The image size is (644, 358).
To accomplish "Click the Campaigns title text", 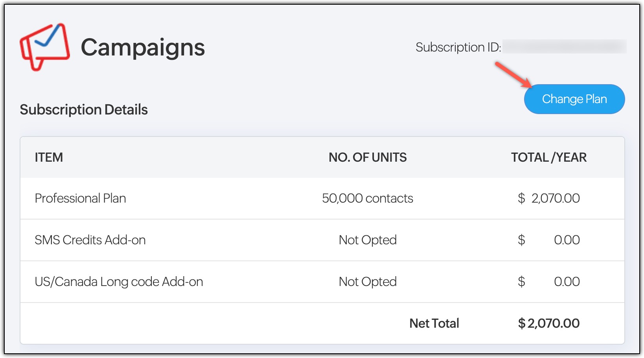I will (x=143, y=48).
